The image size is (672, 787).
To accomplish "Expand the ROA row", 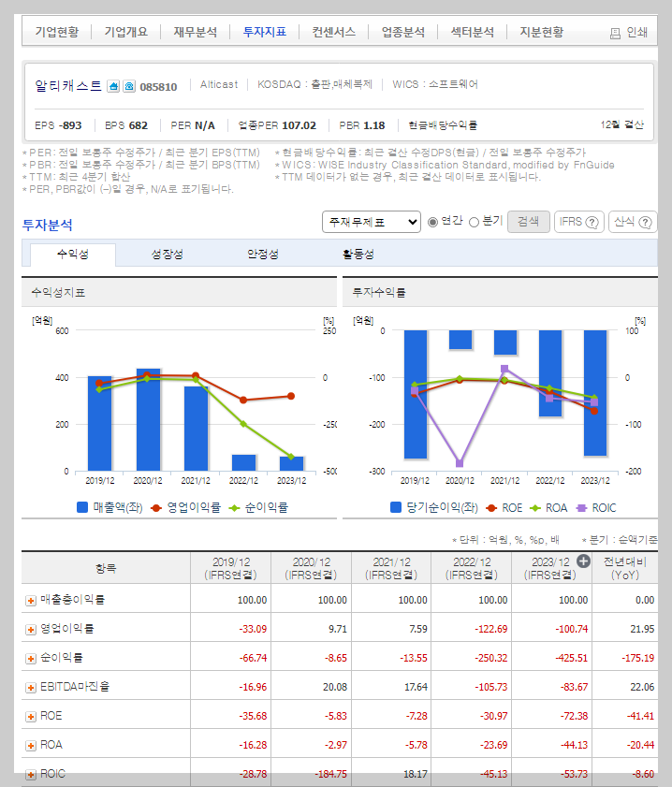I will [x=31, y=746].
